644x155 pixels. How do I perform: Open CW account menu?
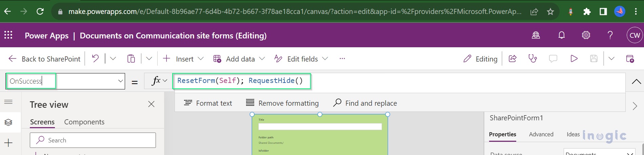coord(635,35)
